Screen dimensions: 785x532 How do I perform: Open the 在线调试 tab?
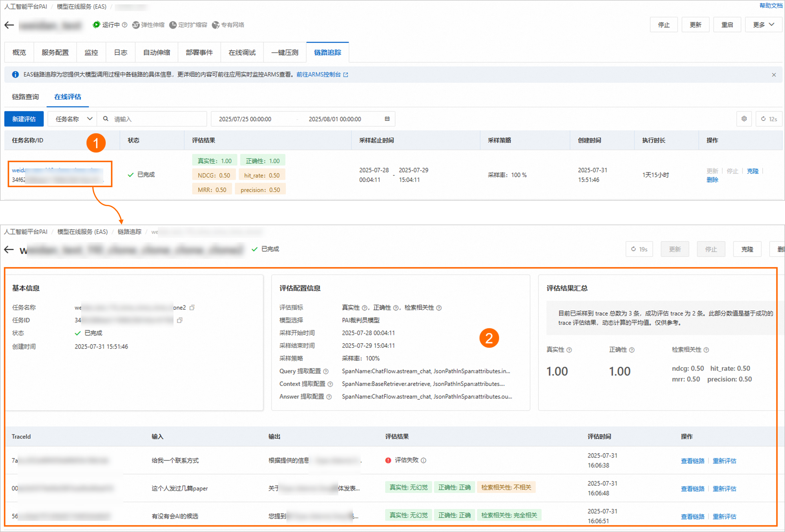pos(242,52)
